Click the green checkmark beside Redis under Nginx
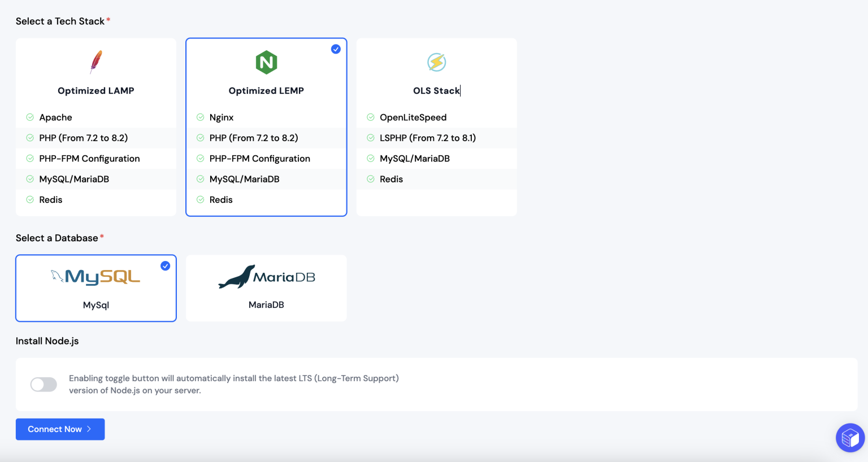Image resolution: width=868 pixels, height=462 pixels. 201,199
